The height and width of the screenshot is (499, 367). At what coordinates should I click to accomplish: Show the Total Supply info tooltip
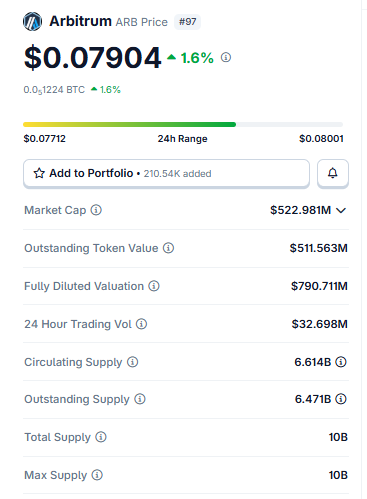click(x=101, y=437)
